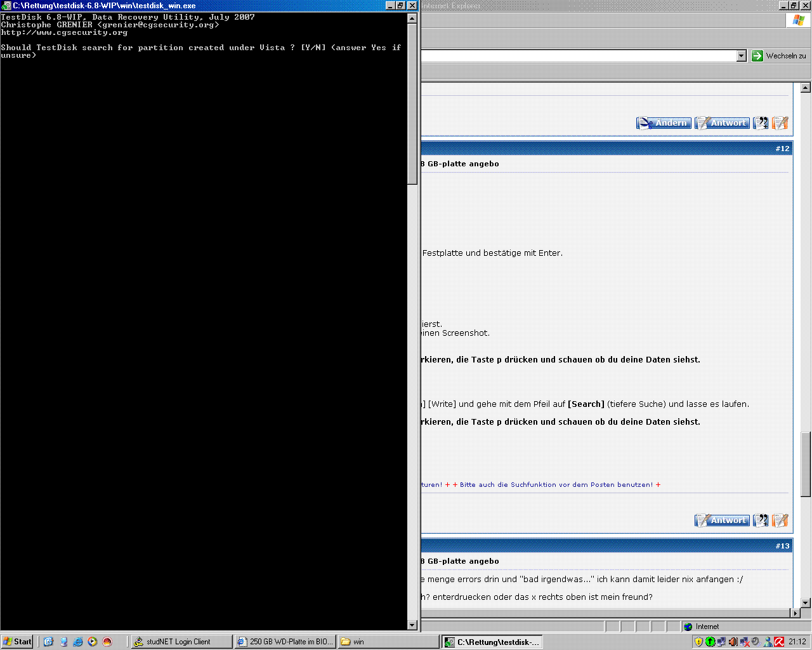Open the Windows security shield tray icon

click(698, 642)
